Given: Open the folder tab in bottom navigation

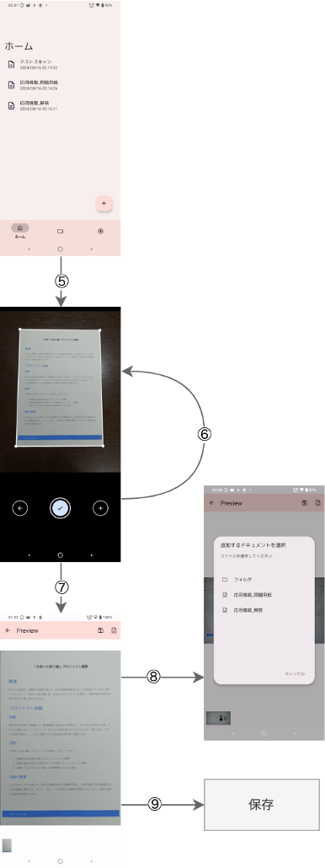Looking at the screenshot, I should [61, 232].
